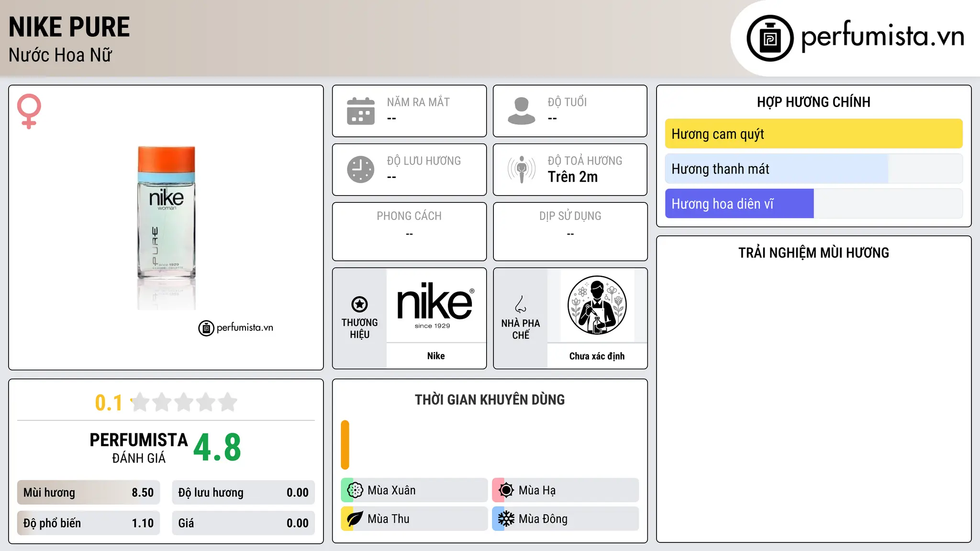The height and width of the screenshot is (551, 980).
Task: Click the Giá 0.00 score
Action: click(x=243, y=523)
